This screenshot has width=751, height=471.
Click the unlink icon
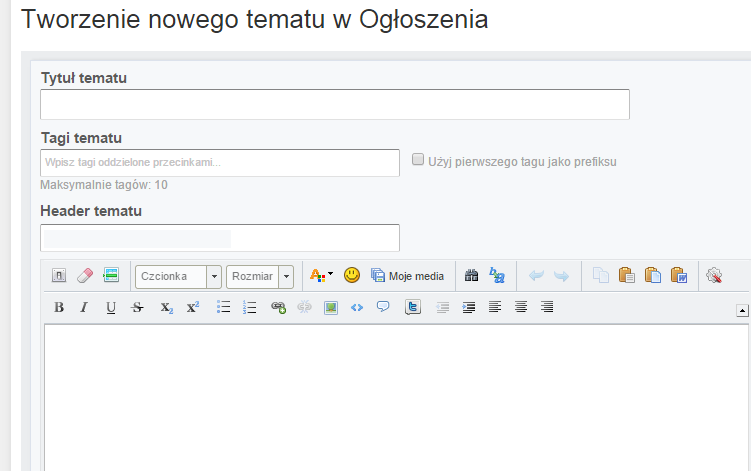pyautogui.click(x=304, y=307)
